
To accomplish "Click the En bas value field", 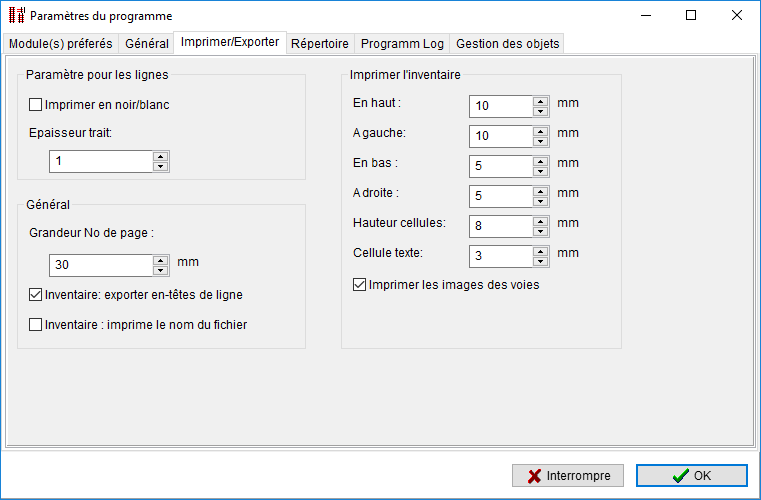I will 501,167.
